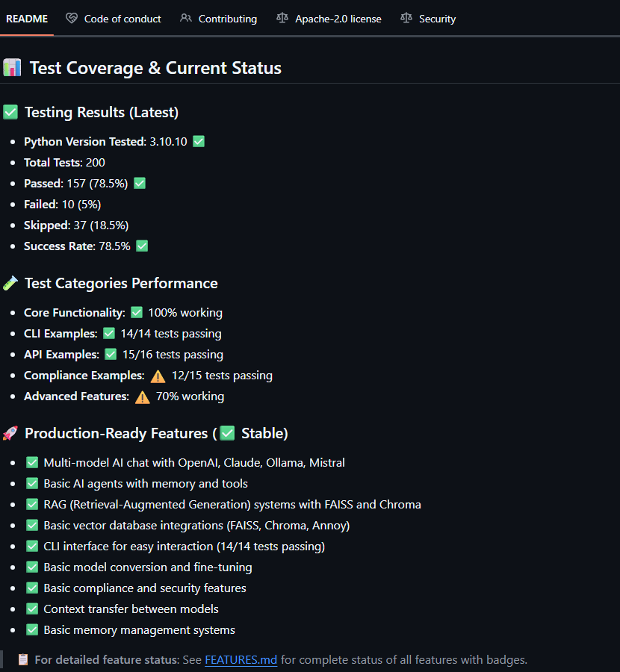The height and width of the screenshot is (672, 620).
Task: Open the FEATURES.md link
Action: point(241,660)
